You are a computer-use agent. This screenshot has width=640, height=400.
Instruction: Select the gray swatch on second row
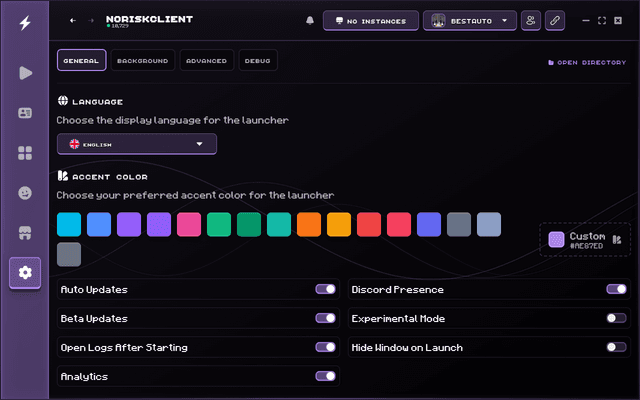click(x=69, y=254)
